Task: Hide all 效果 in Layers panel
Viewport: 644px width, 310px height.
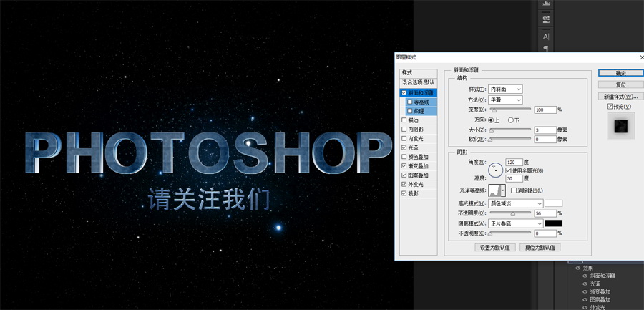Action: click(x=578, y=268)
